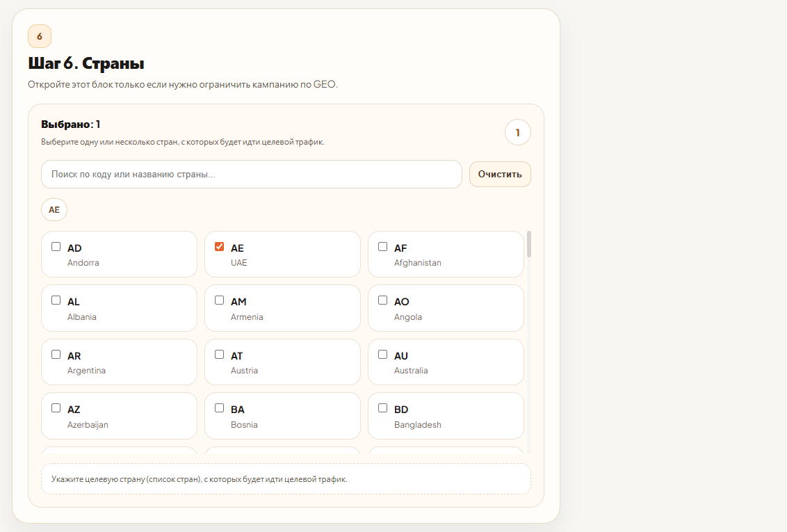
Task: Tick the AM Armenia checkbox
Action: click(x=220, y=300)
